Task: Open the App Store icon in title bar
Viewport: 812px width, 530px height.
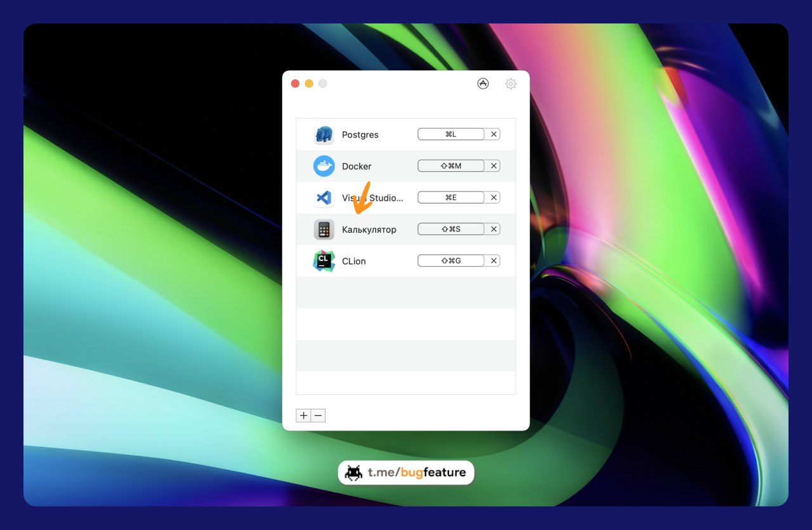Action: 483,84
